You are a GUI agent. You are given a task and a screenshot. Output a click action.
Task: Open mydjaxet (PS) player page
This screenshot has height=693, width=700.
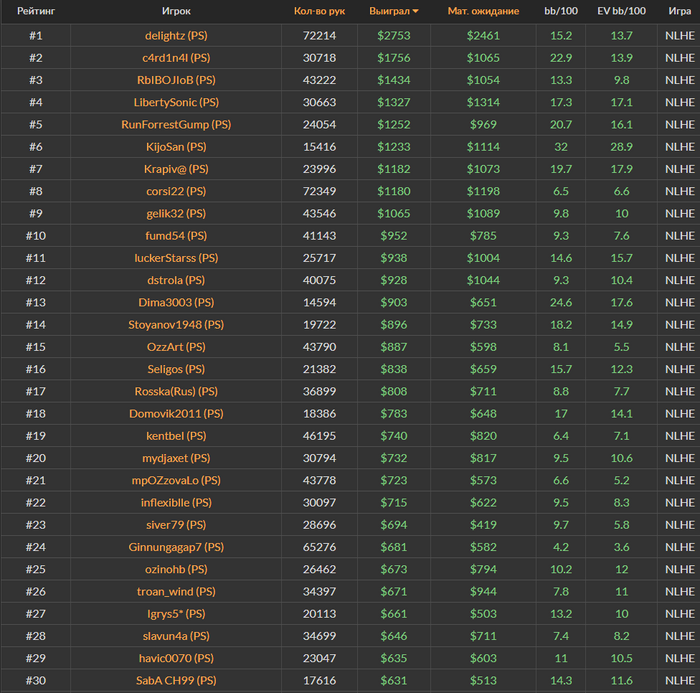176,458
